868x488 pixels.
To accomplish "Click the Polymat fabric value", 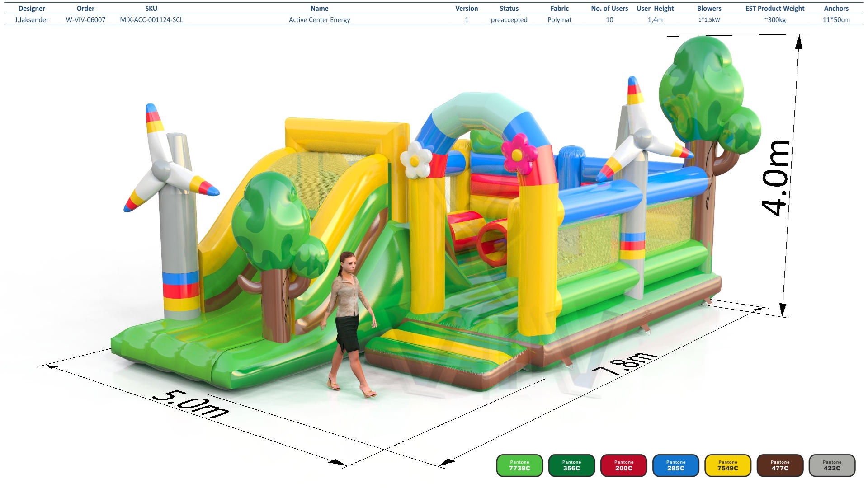I will pyautogui.click(x=560, y=20).
